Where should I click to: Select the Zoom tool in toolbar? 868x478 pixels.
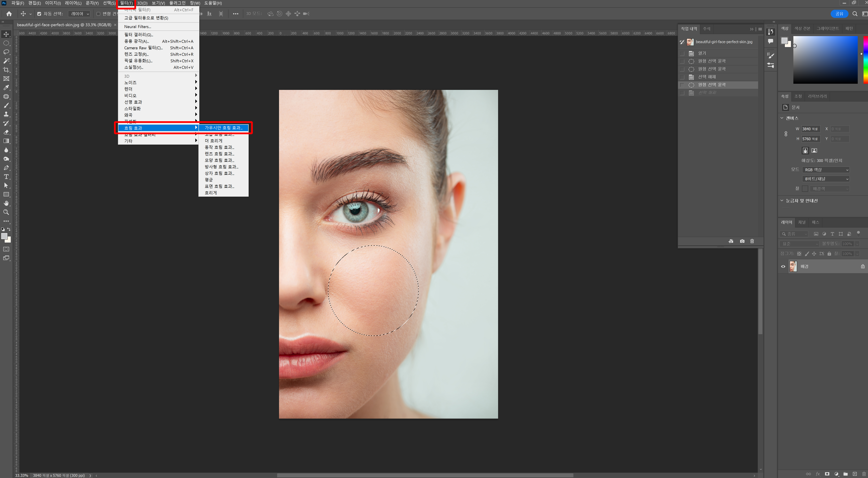tap(6, 212)
